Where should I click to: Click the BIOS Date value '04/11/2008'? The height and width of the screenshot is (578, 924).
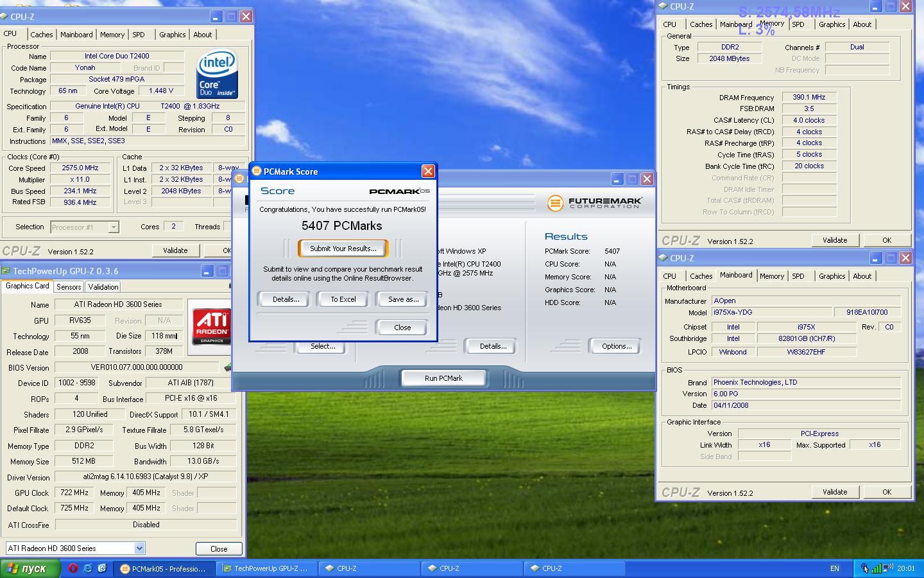click(x=806, y=406)
